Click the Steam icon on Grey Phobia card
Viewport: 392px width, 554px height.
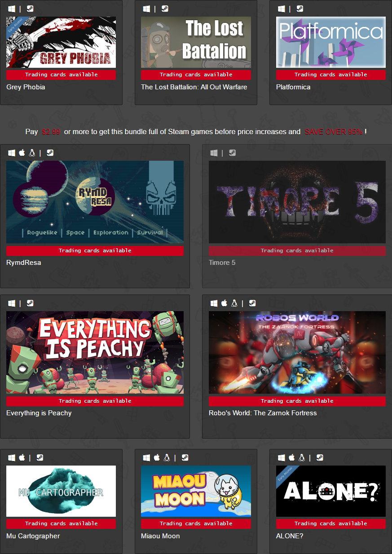pyautogui.click(x=30, y=9)
